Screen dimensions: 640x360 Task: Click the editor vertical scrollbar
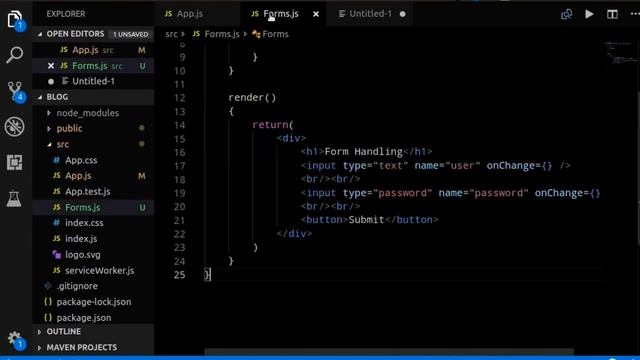(x=638, y=167)
